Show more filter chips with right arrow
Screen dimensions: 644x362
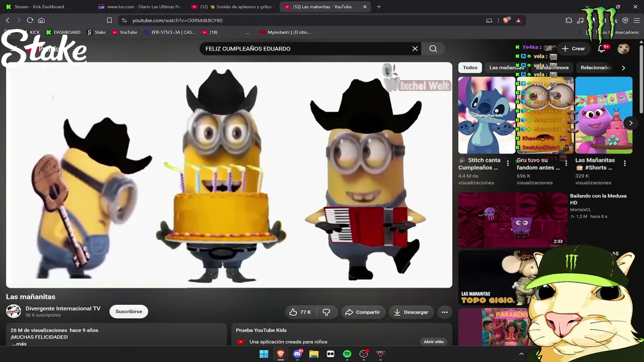coord(623,68)
